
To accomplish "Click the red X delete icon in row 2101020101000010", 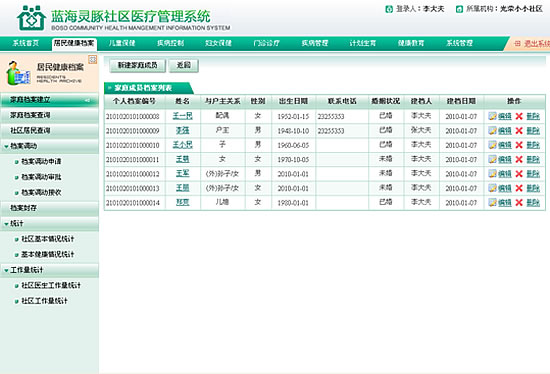I will click(x=519, y=145).
